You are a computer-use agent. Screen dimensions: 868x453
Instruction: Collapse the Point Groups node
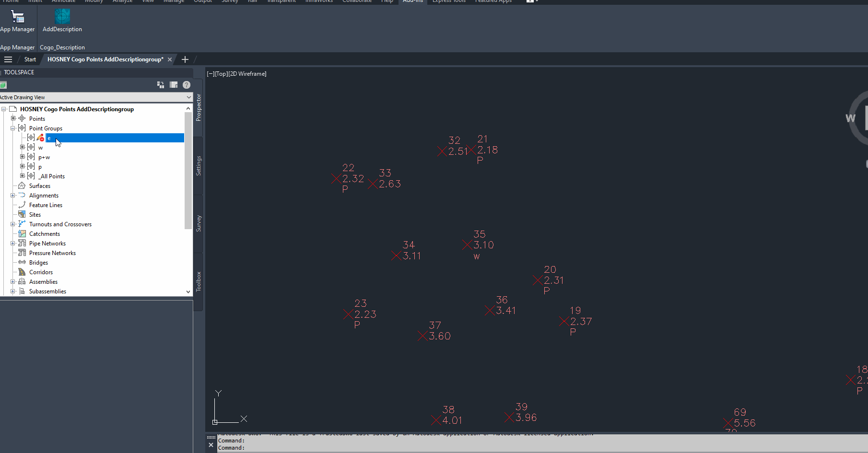click(x=13, y=128)
